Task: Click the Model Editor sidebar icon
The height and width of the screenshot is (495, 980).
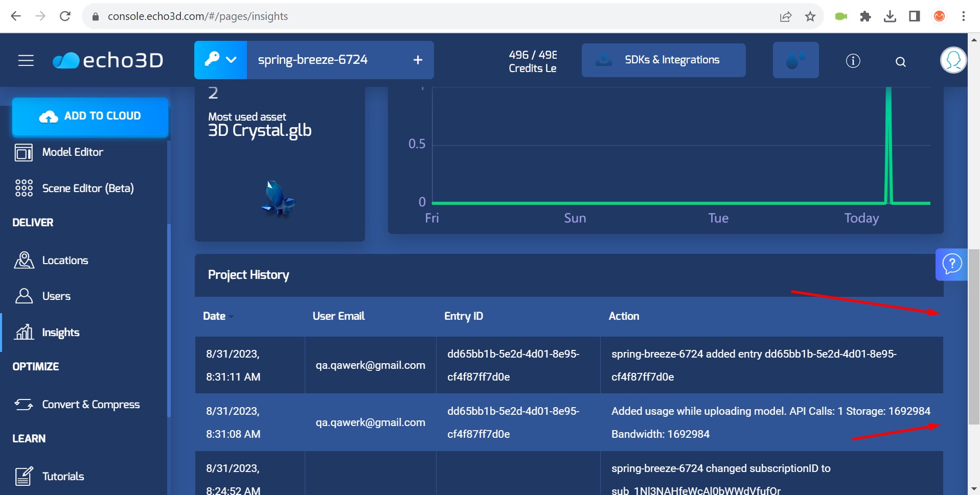Action: click(x=24, y=152)
